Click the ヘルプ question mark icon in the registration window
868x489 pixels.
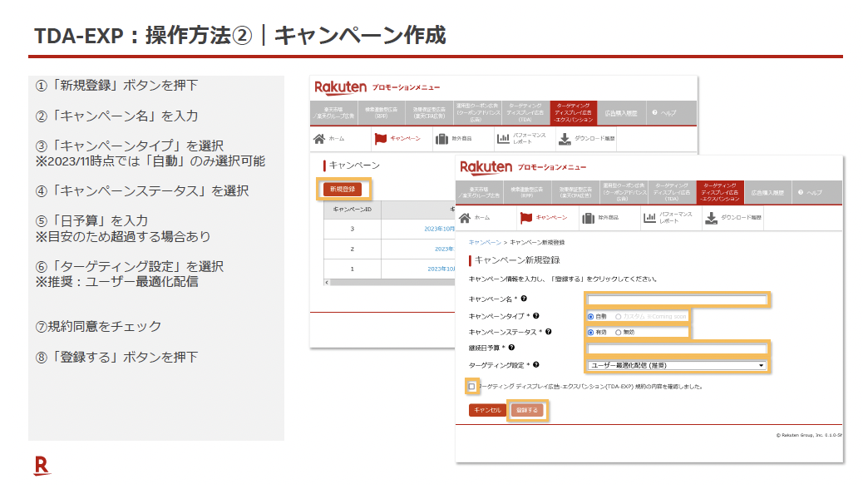(x=801, y=193)
